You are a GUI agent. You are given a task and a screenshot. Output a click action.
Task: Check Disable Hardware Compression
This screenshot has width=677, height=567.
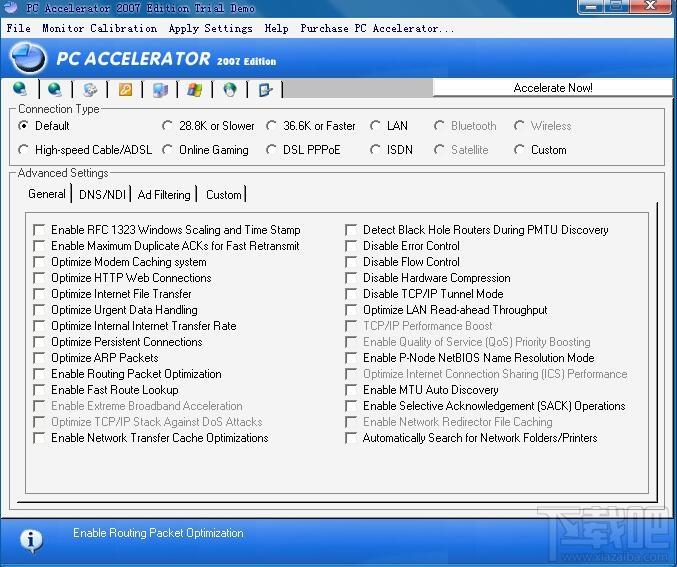(351, 278)
